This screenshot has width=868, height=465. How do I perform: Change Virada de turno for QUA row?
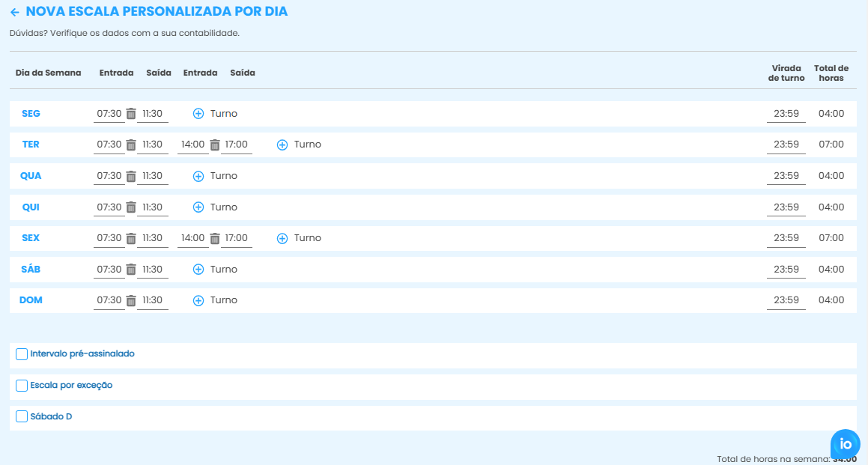pos(786,176)
